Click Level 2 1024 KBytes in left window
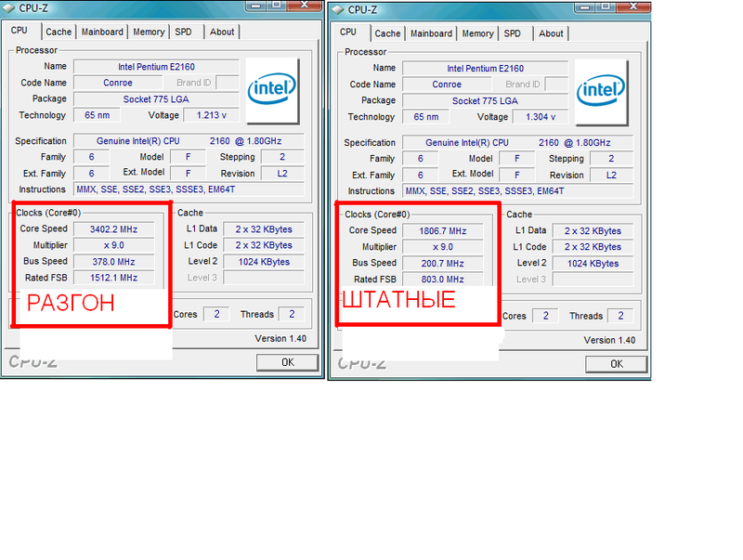Viewport: 743px width, 560px height. [x=264, y=262]
